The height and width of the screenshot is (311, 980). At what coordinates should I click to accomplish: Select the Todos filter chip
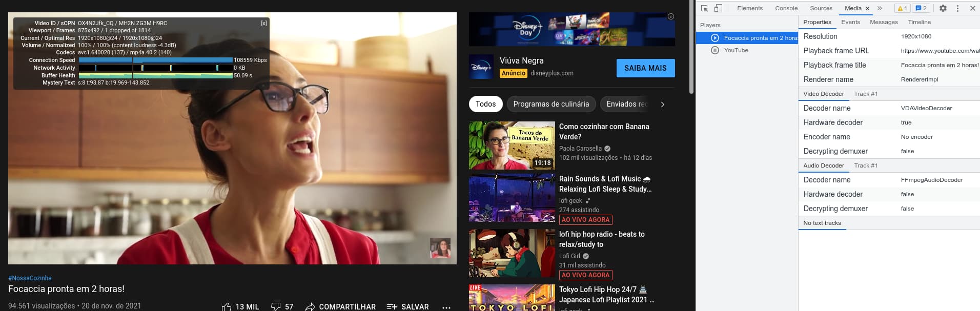coord(485,104)
